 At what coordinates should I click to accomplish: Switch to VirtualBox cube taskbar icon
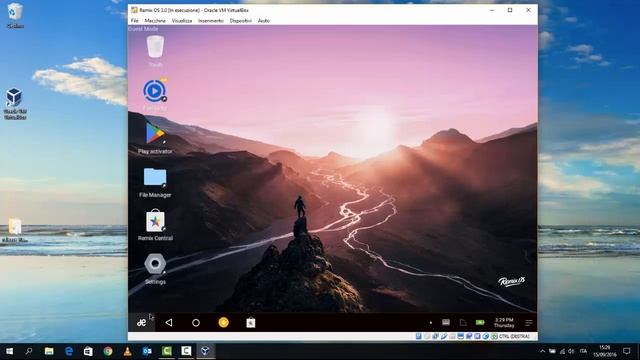[x=205, y=351]
